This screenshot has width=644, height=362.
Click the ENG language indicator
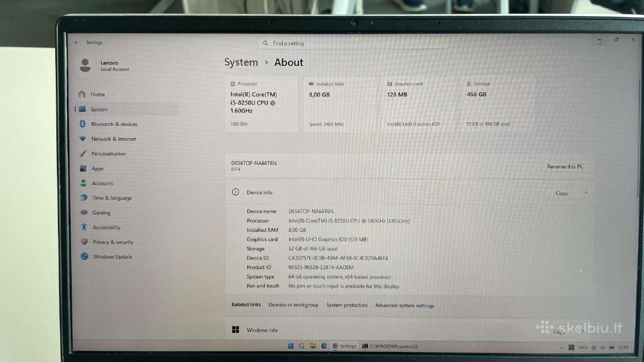tap(583, 348)
